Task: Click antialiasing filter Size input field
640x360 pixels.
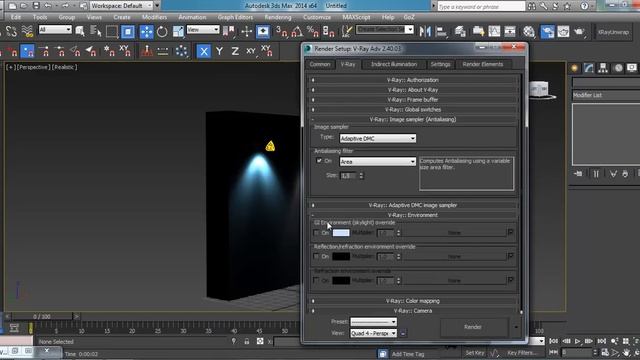Action: point(349,176)
